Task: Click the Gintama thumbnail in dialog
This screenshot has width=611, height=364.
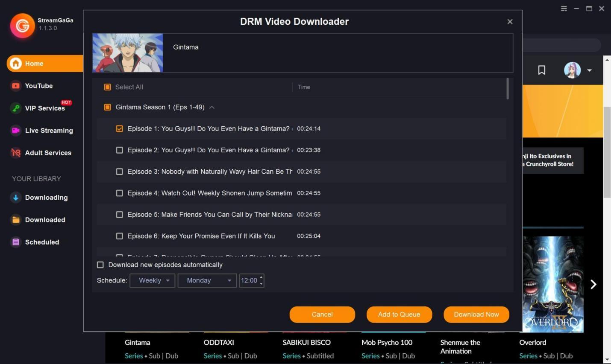Action: [x=128, y=53]
